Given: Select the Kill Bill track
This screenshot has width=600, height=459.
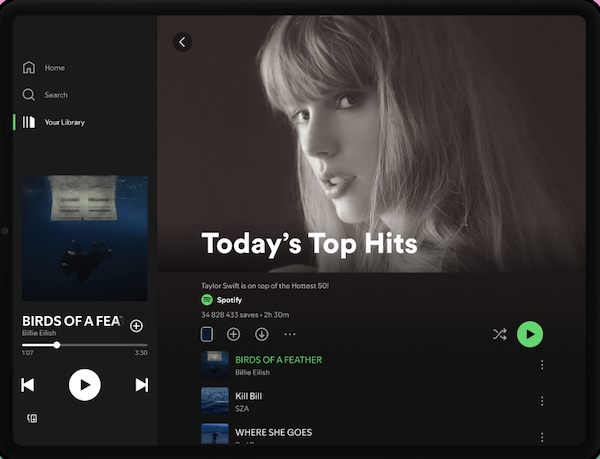Looking at the screenshot, I should [248, 396].
